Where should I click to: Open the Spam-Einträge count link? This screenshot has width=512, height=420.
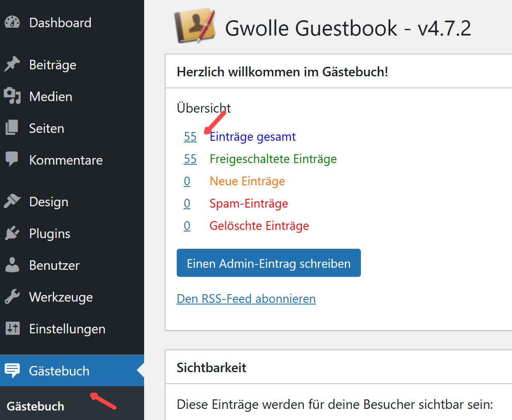[x=187, y=203]
